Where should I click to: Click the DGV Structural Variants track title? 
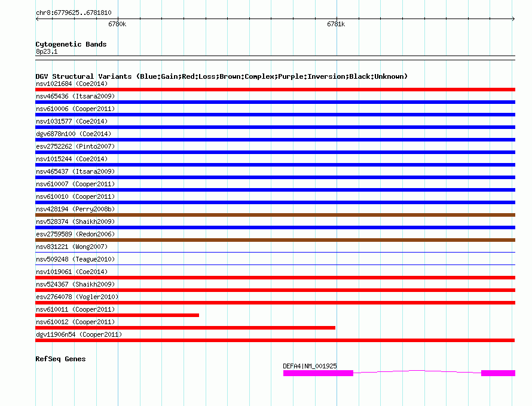coord(221,76)
